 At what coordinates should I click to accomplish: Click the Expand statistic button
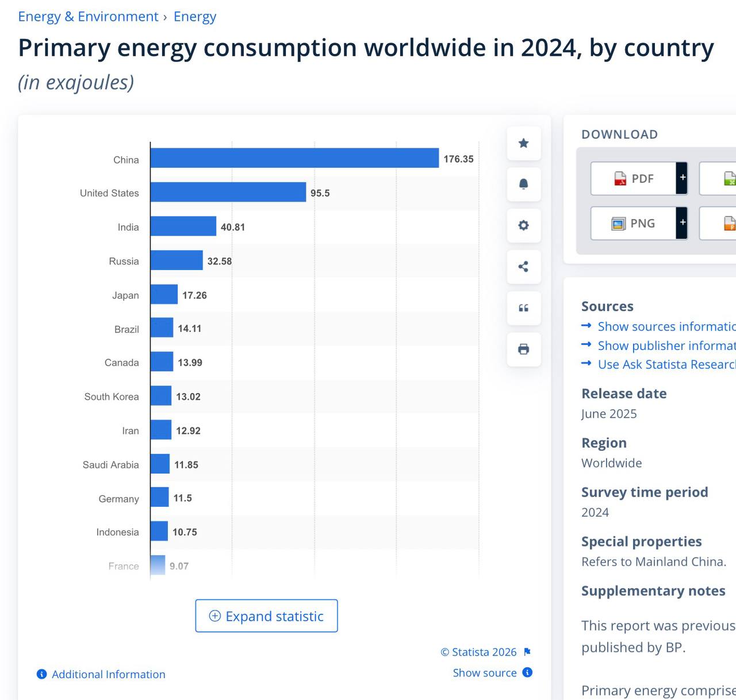click(x=266, y=616)
